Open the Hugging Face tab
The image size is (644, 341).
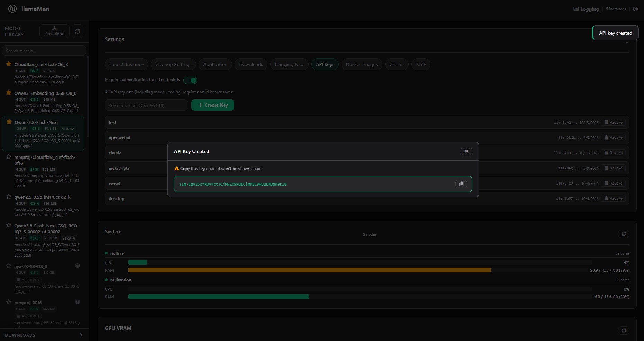tap(290, 64)
